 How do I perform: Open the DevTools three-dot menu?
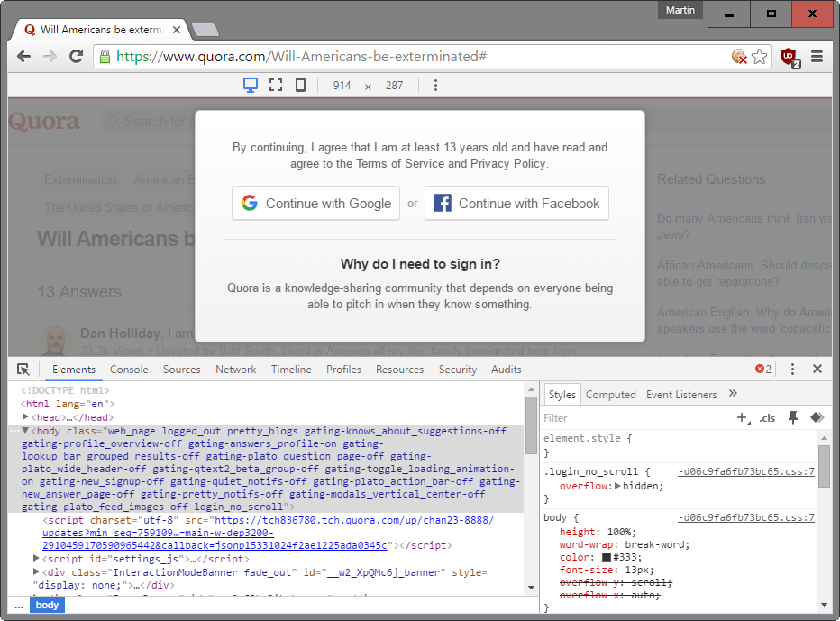(792, 369)
